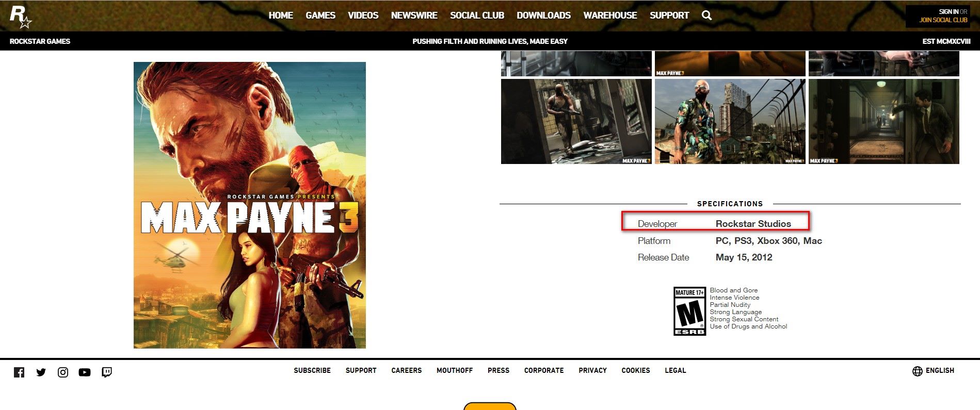Click the SPECIFICATIONS heading
Viewport: 980px width, 410px height.
click(730, 204)
